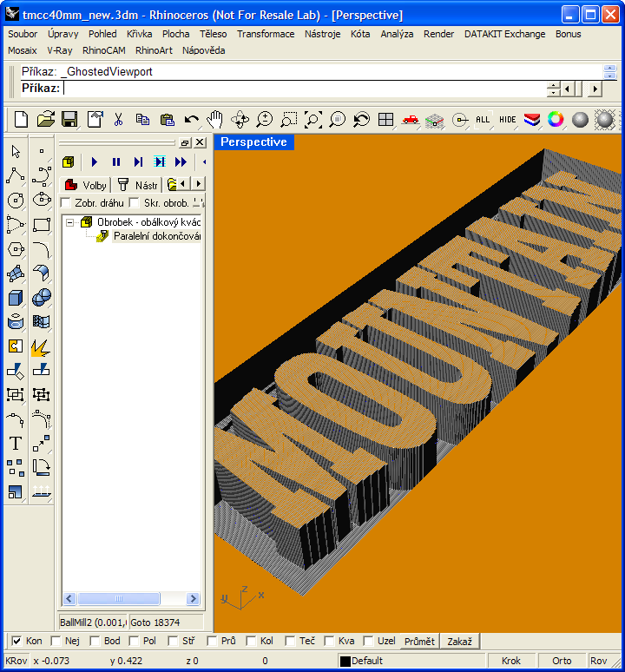Select the Box solid tool
Viewport: 625px width, 672px height.
coord(16,298)
